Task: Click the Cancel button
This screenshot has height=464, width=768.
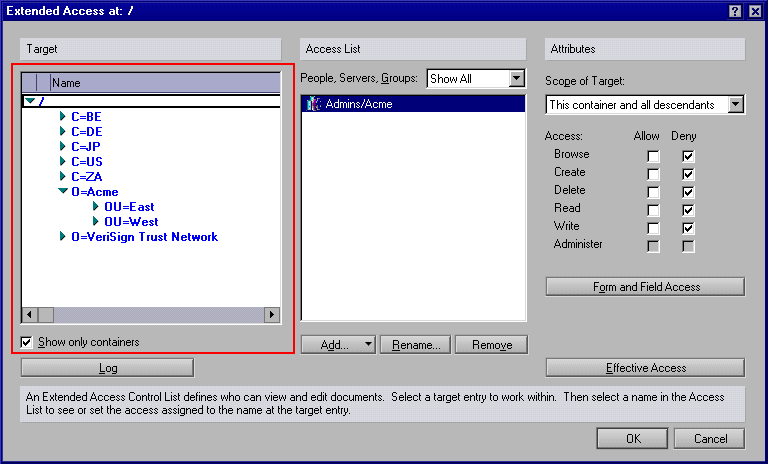Action: (x=710, y=439)
